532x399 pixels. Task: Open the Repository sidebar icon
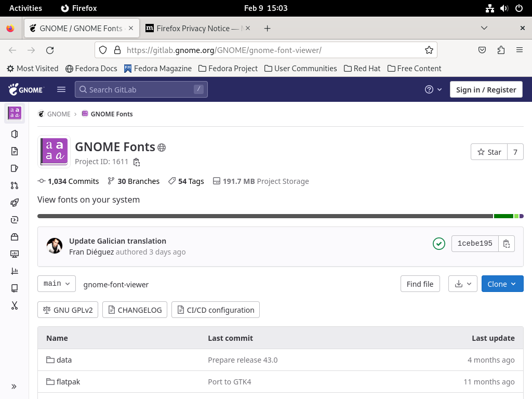(14, 151)
